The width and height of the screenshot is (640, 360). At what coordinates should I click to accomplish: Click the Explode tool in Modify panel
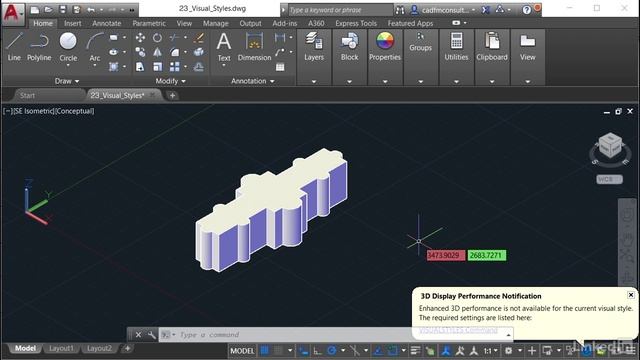(x=199, y=52)
